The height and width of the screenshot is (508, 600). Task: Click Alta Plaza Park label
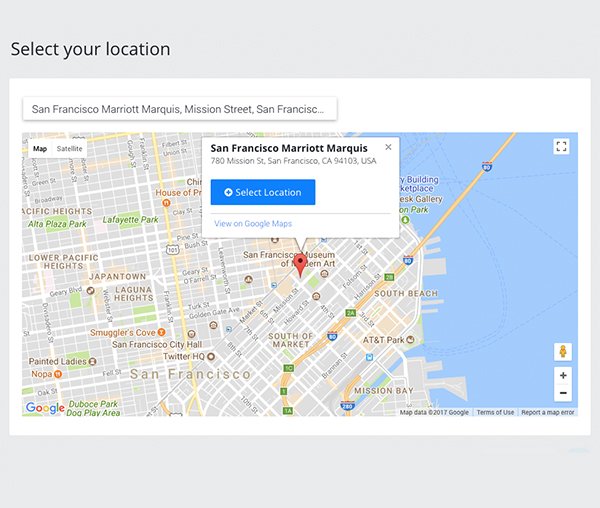(x=57, y=224)
